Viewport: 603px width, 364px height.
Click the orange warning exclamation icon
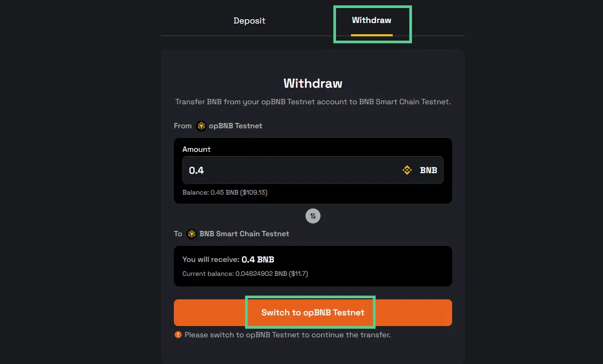tap(178, 335)
